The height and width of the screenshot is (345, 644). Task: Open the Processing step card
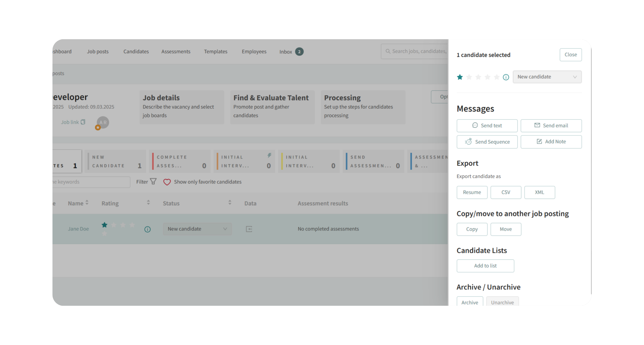(x=363, y=107)
